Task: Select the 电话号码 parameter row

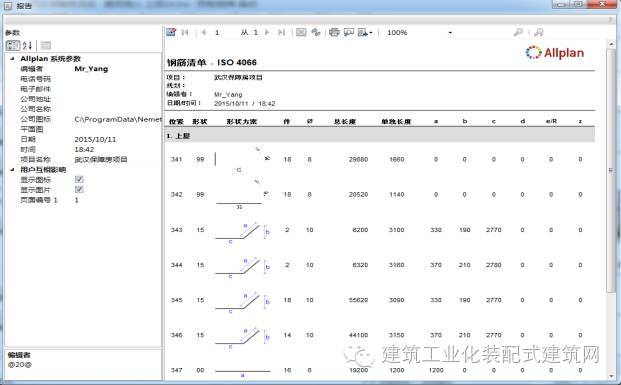Action: [83, 79]
